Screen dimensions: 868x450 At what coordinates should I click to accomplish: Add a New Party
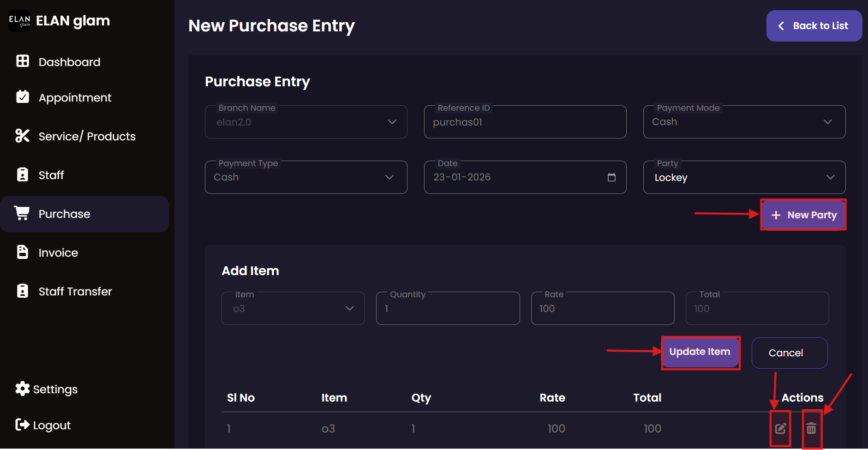coord(803,215)
